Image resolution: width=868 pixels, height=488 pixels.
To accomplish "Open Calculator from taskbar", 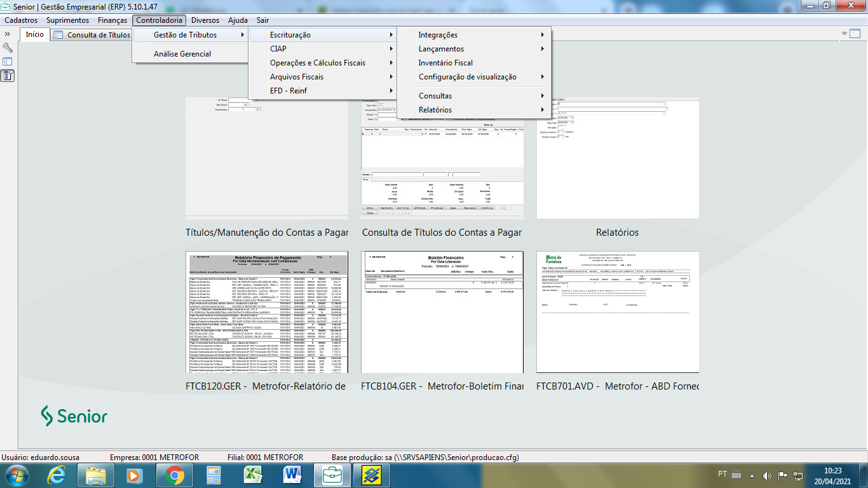I will tap(214, 475).
